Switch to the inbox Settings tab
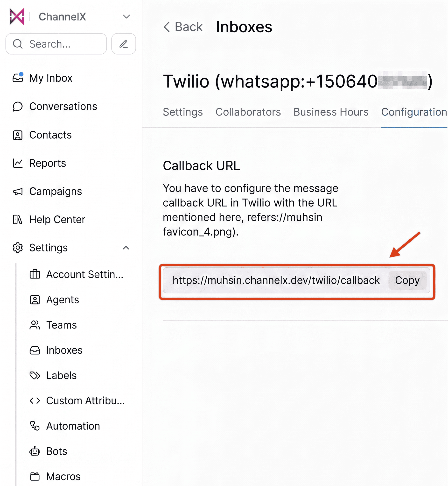This screenshot has width=448, height=486. pos(183,112)
